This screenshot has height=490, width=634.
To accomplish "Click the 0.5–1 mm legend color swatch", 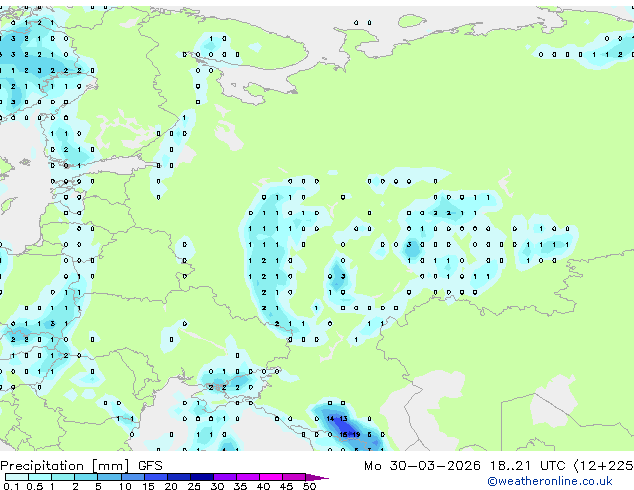I will (x=40, y=477).
